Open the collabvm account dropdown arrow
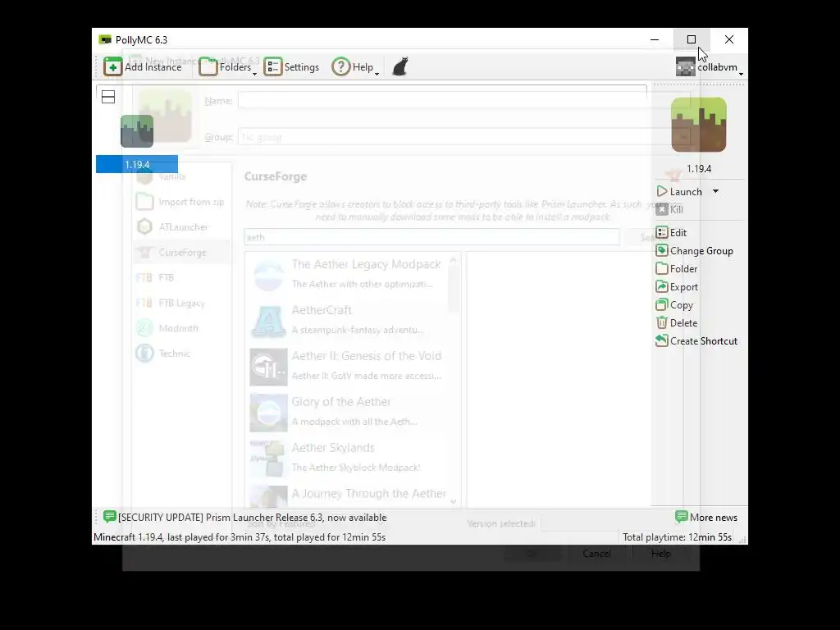Screen dimensions: 840x630 coord(741,73)
